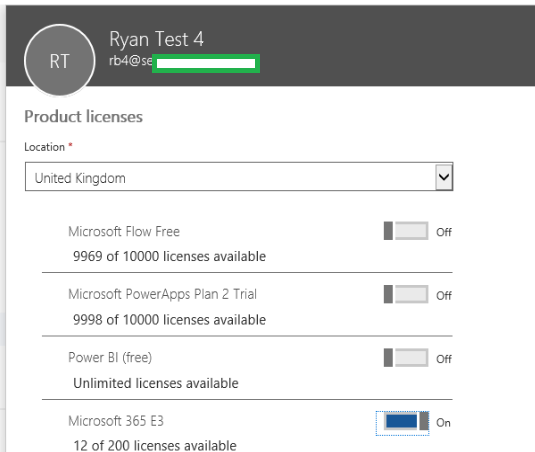Switch on Power BI (free) license
Image resolution: width=535 pixels, height=452 pixels.
point(406,358)
